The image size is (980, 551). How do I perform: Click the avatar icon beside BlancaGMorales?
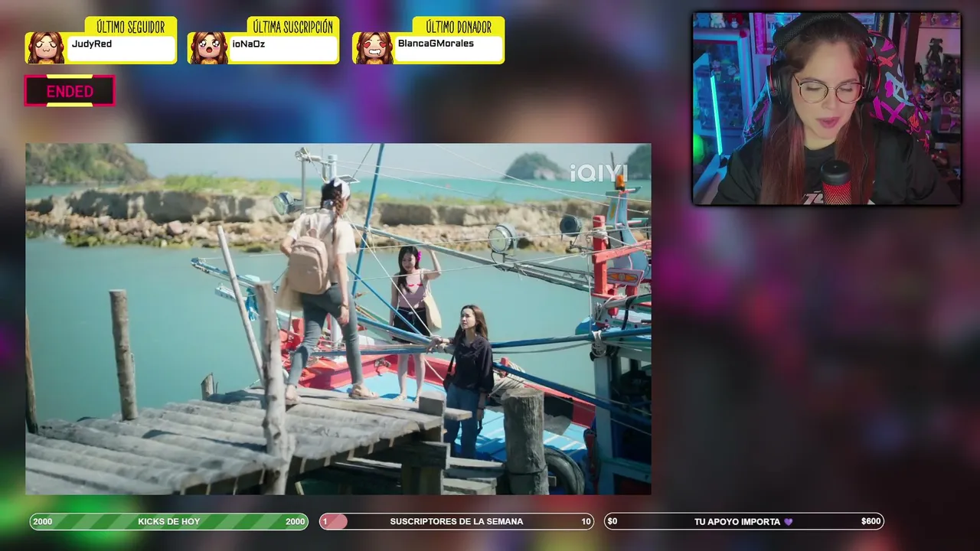tap(374, 47)
